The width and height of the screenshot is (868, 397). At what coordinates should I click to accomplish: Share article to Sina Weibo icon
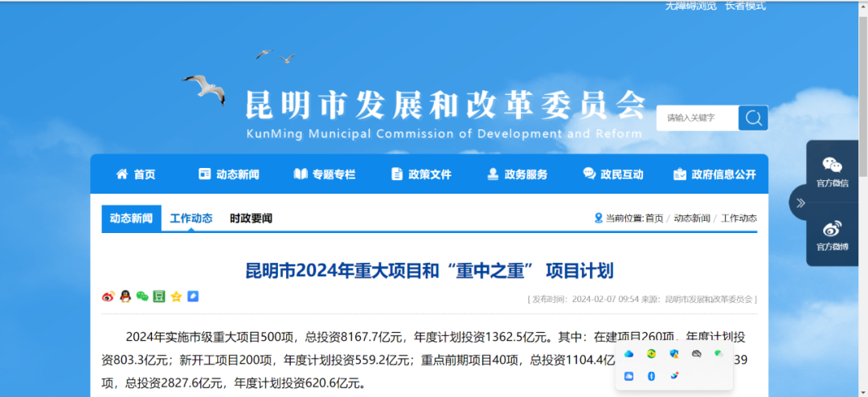(x=108, y=297)
